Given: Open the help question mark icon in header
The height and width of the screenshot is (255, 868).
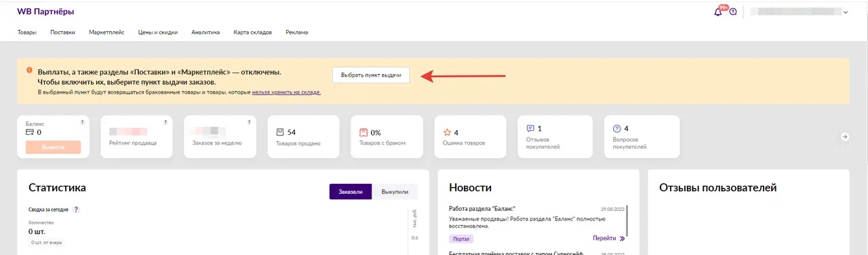Looking at the screenshot, I should [733, 12].
